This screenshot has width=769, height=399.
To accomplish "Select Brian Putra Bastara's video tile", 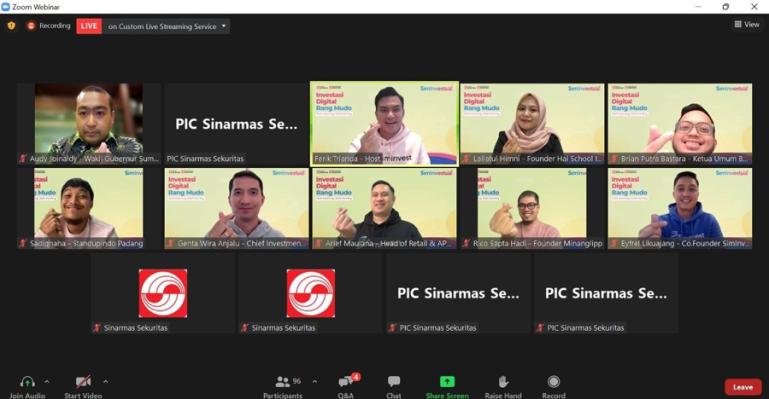I will point(680,124).
